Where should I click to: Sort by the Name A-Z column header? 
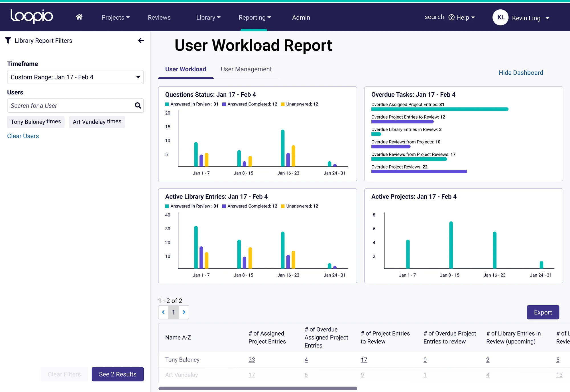[178, 337]
